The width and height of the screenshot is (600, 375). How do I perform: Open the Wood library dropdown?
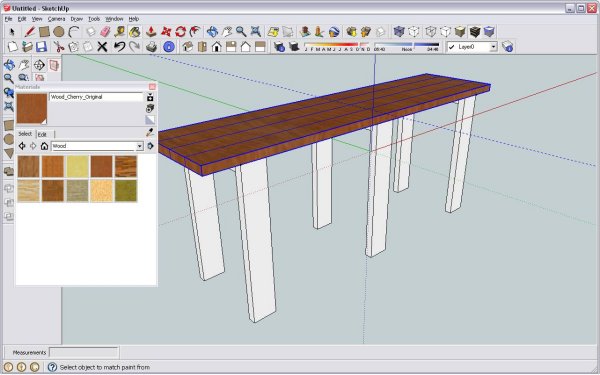click(140, 146)
